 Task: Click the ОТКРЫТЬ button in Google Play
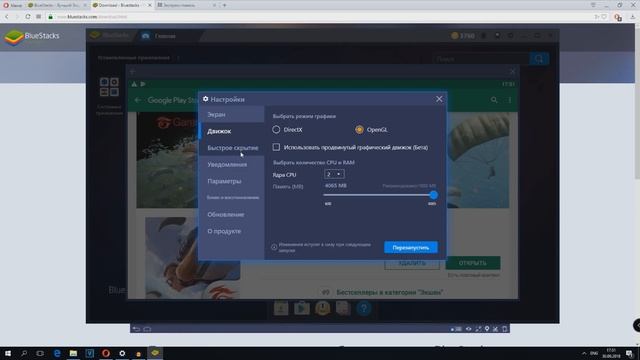coord(473,263)
